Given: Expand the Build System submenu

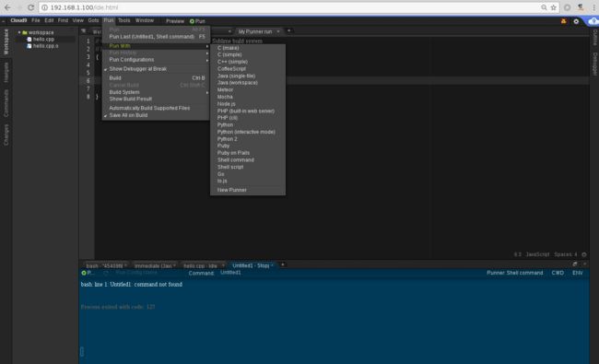Looking at the screenshot, I should [x=156, y=92].
